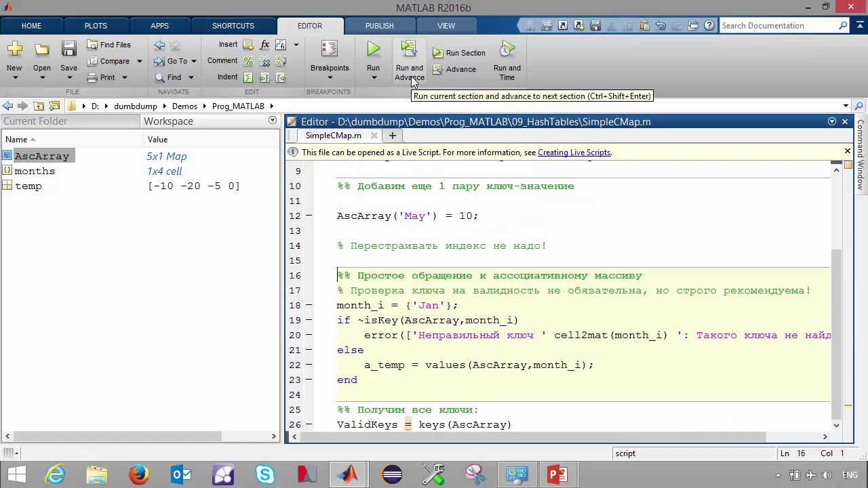Click the green Run button
Viewport: 868px width, 488px height.
373,49
